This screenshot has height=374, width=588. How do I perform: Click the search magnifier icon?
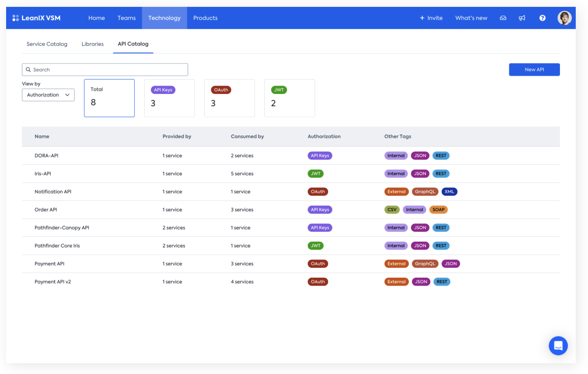(x=28, y=70)
